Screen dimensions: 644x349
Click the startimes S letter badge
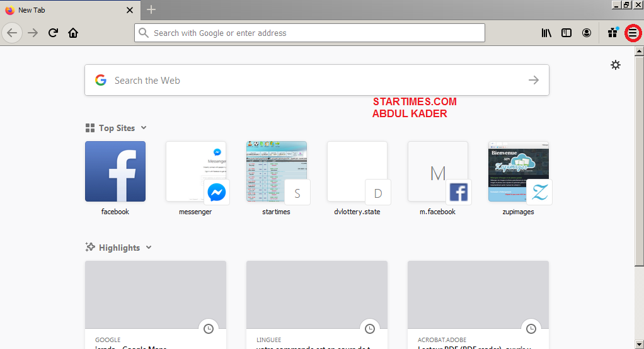click(x=297, y=193)
